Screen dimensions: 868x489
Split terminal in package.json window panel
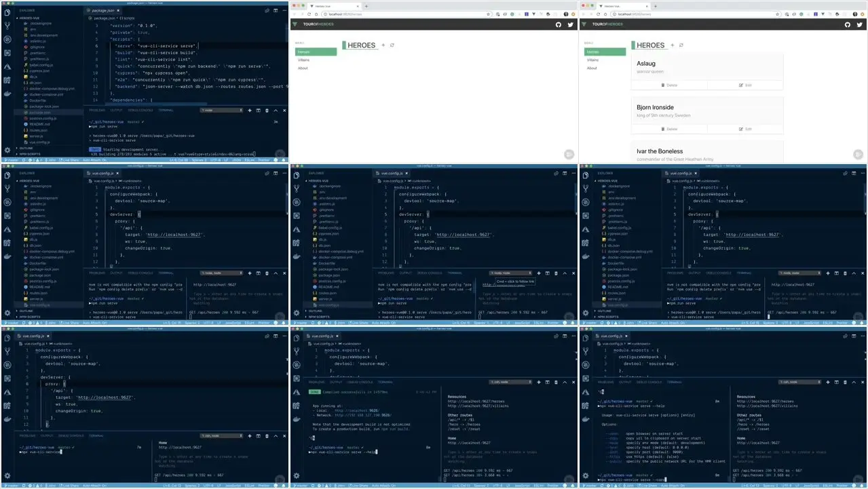(x=259, y=111)
